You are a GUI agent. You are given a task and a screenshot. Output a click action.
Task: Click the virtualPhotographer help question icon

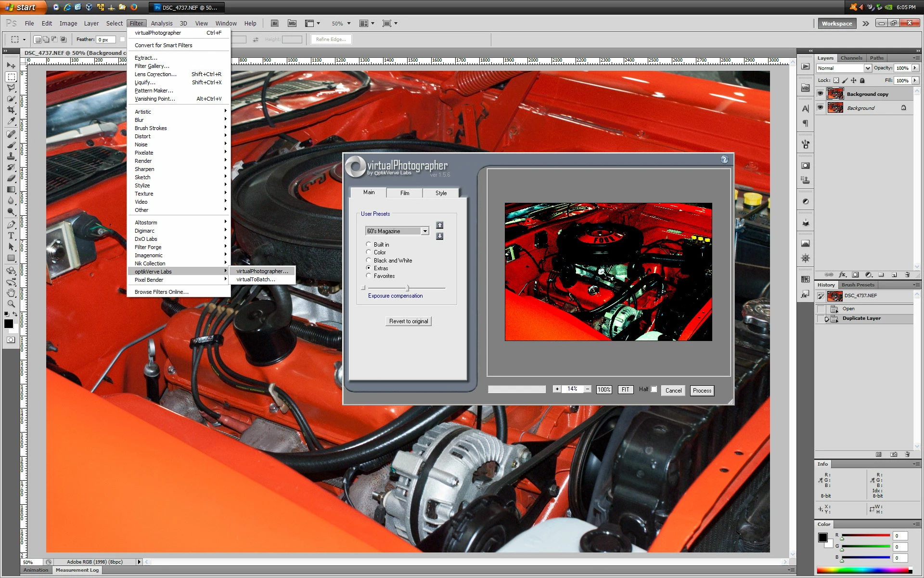pos(724,159)
